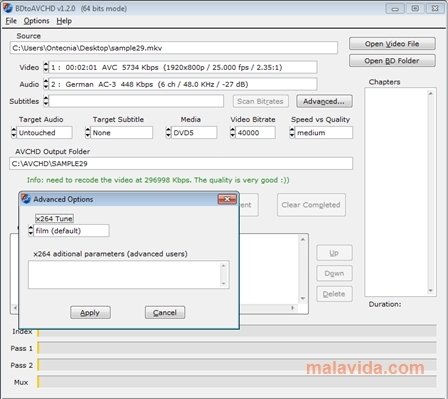Click the Advanced Options dialog title icon

(x=26, y=199)
